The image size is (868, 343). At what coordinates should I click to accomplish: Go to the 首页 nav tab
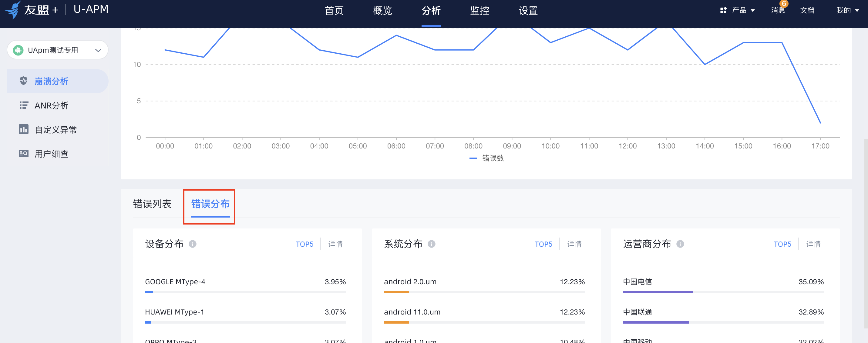pos(334,11)
